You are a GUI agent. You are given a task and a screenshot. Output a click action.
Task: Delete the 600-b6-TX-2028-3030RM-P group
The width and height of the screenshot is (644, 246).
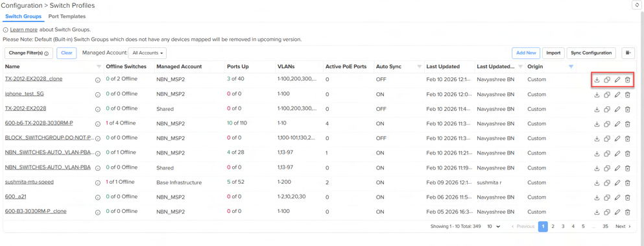tap(627, 124)
